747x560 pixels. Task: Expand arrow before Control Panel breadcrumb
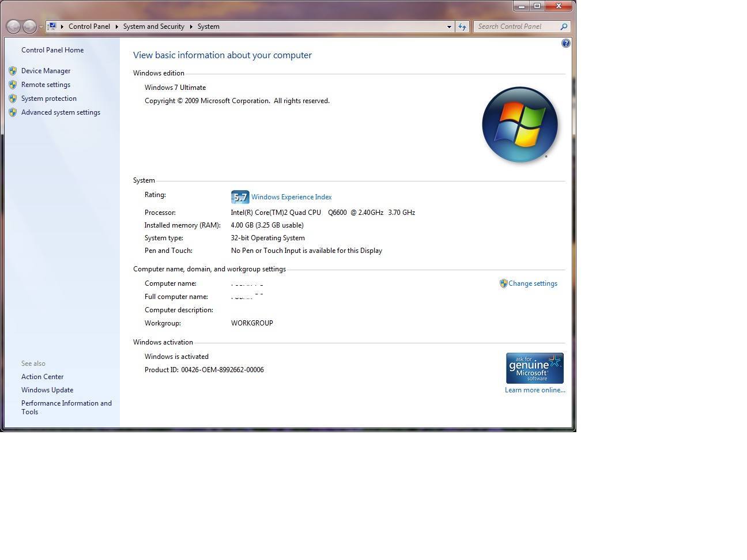click(x=62, y=27)
